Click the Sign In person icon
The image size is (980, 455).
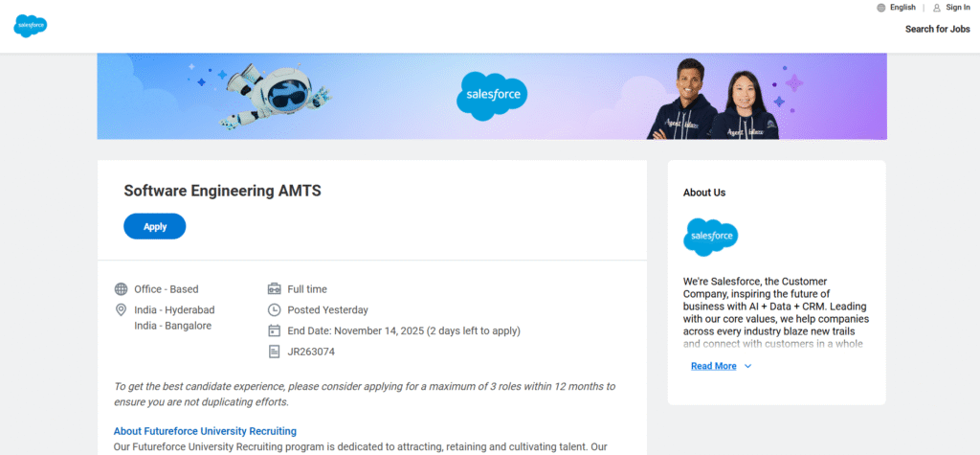[x=936, y=8]
